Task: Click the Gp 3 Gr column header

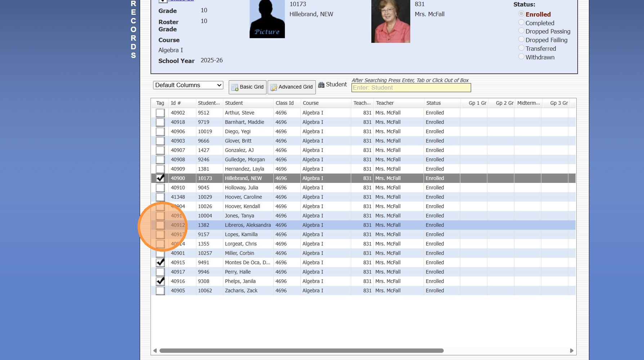Action: [x=559, y=103]
